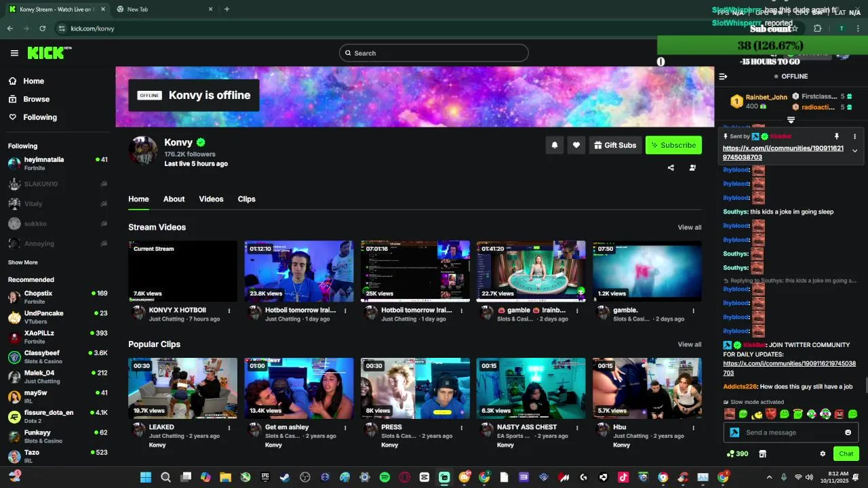Image resolution: width=868 pixels, height=488 pixels.
Task: Collapse the chat panel arrow icon
Action: coord(724,77)
